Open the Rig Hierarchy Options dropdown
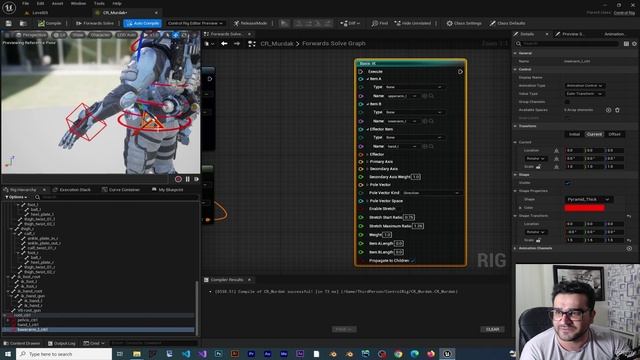The height and width of the screenshot is (360, 640). click(x=16, y=197)
